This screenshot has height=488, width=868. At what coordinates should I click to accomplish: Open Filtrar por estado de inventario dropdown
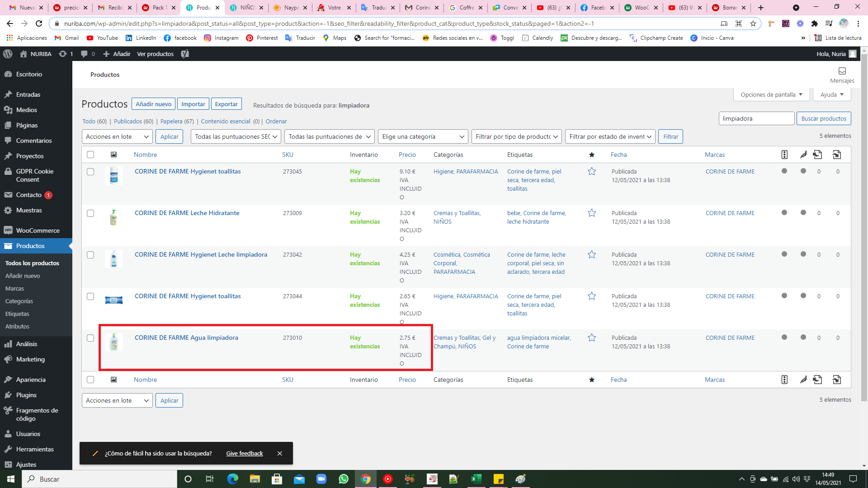(x=610, y=136)
